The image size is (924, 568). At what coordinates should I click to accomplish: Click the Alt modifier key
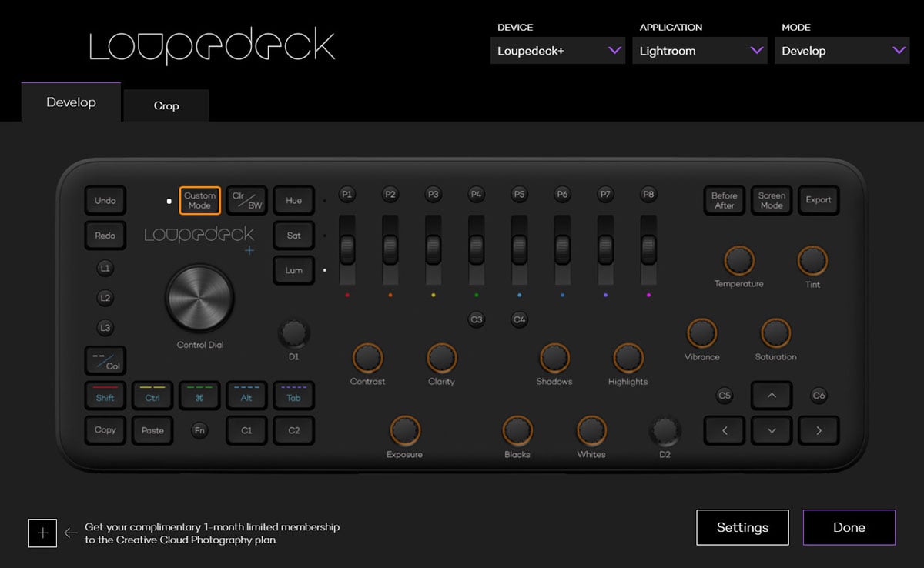pyautogui.click(x=246, y=395)
